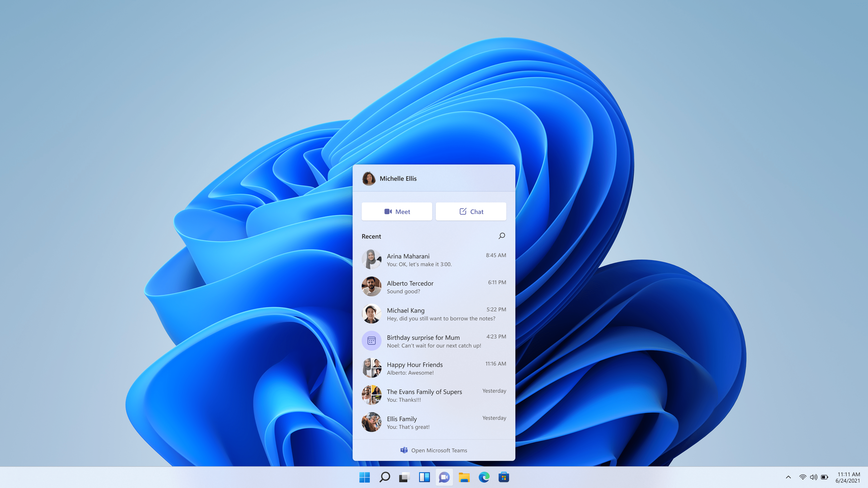Click the Meet video call button

pos(396,211)
